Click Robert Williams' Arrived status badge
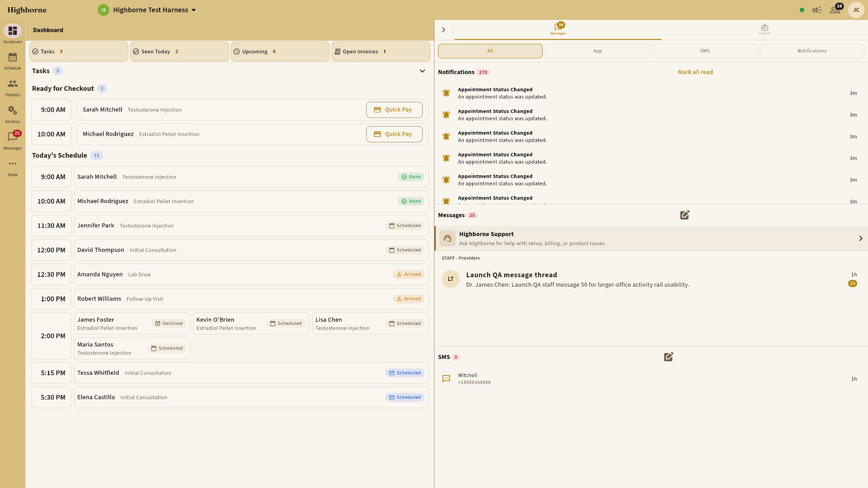Image resolution: width=868 pixels, height=488 pixels. pos(408,299)
